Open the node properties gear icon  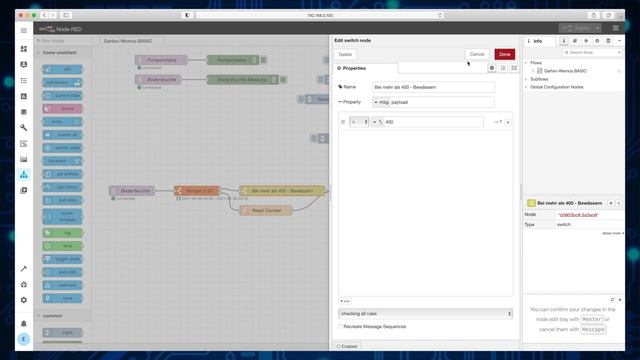coord(492,68)
